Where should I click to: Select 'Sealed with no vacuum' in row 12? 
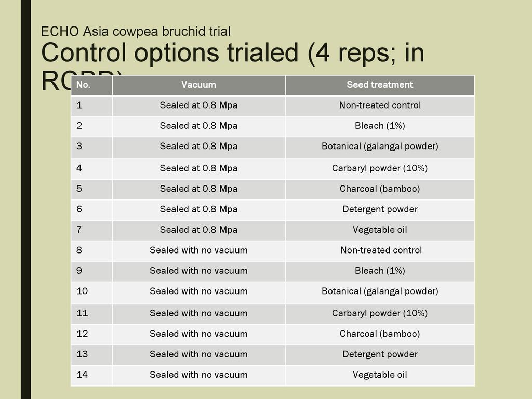tap(198, 334)
